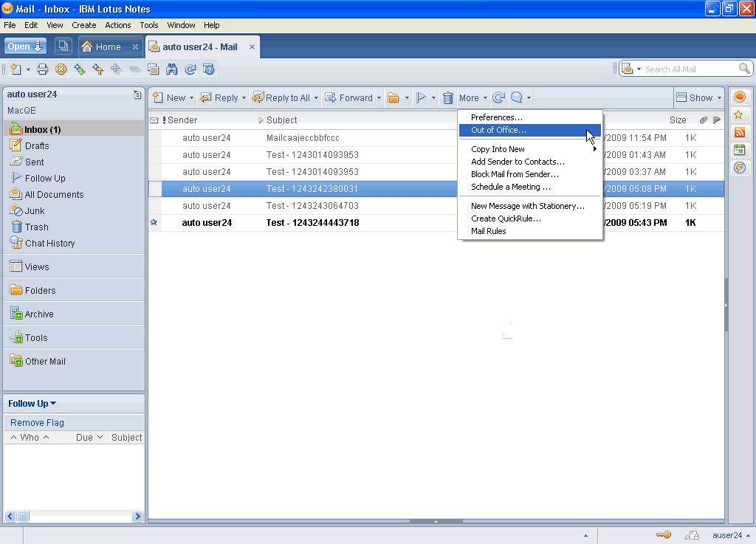The image size is (756, 544).
Task: Expand the Reply dropdown arrow
Action: 244,98
